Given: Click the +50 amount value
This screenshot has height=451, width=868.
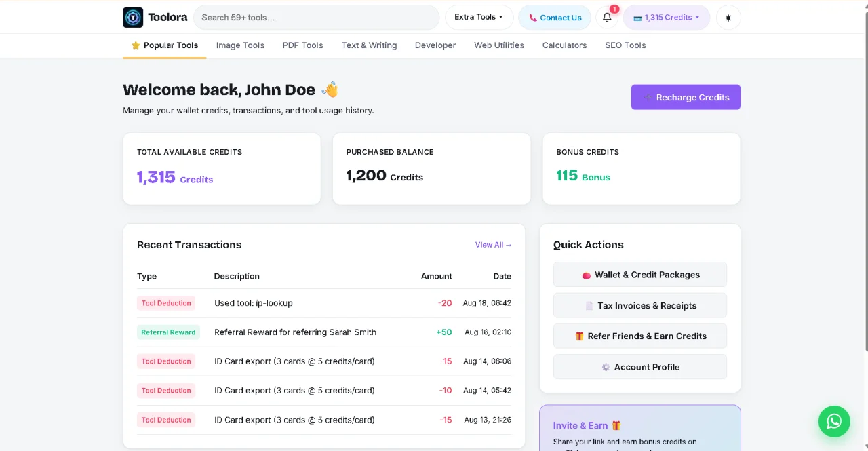Looking at the screenshot, I should [x=444, y=332].
